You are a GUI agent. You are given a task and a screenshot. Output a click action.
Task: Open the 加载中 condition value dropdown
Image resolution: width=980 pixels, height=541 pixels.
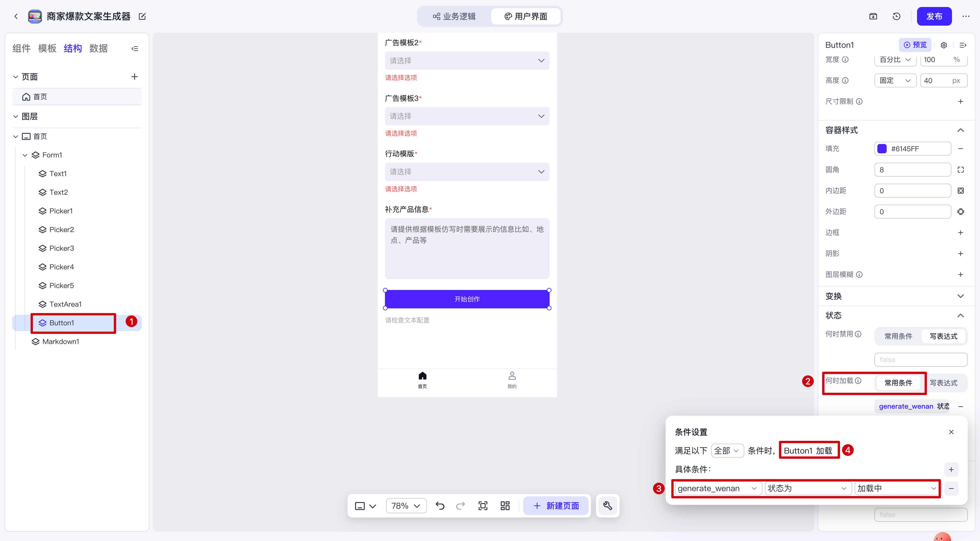[897, 489]
